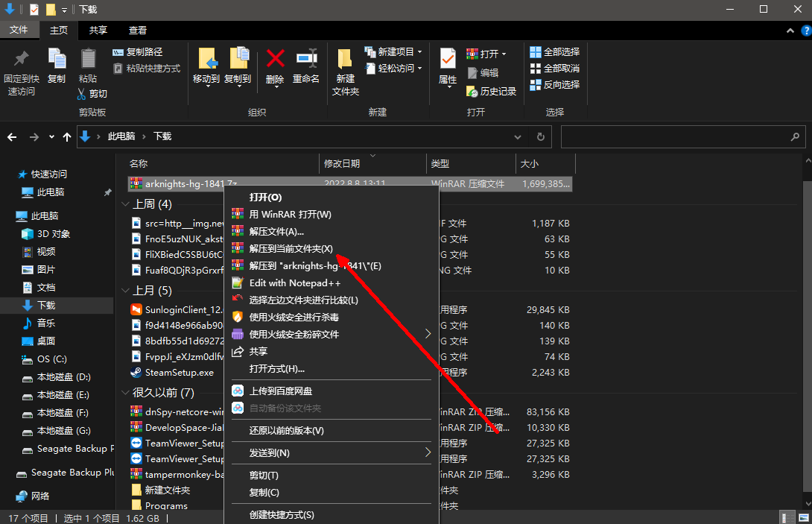Image resolution: width=812 pixels, height=524 pixels.
Task: Select 'Extract to current folder' menu entry
Action: coord(291,248)
